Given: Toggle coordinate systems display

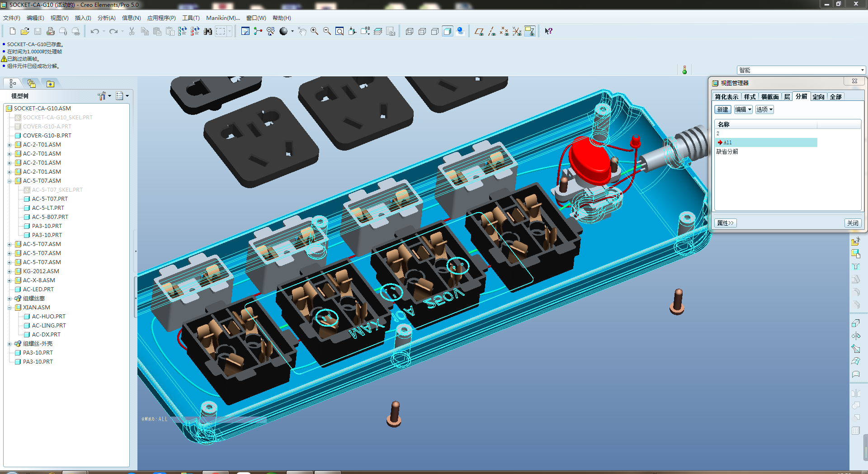Looking at the screenshot, I should (517, 31).
